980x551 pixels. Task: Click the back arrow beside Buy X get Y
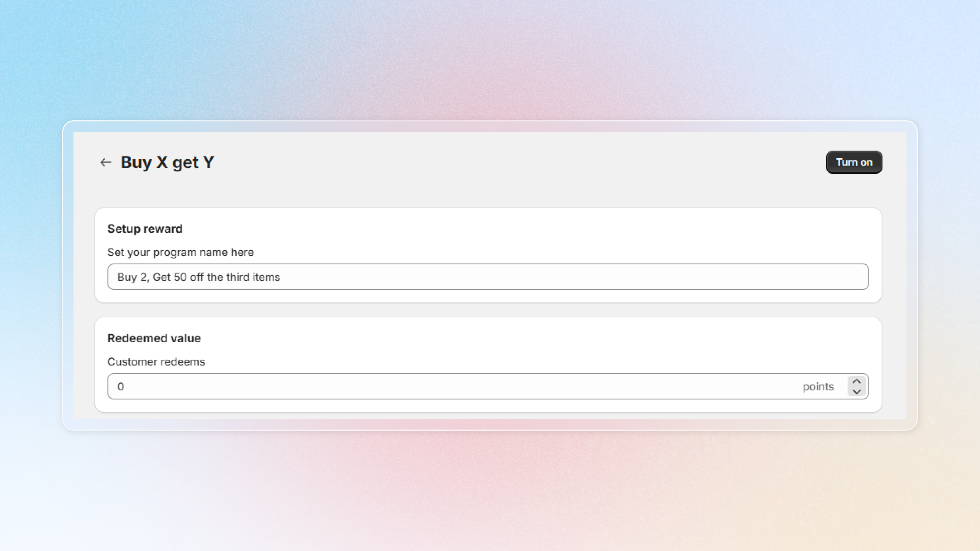click(105, 162)
